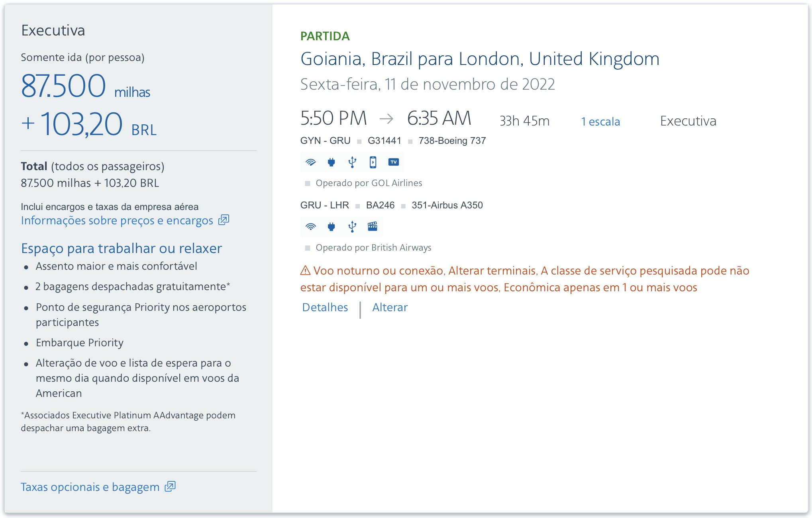The image size is (812, 518).
Task: Open "Informações sobre preços e encargos" link
Action: point(117,220)
